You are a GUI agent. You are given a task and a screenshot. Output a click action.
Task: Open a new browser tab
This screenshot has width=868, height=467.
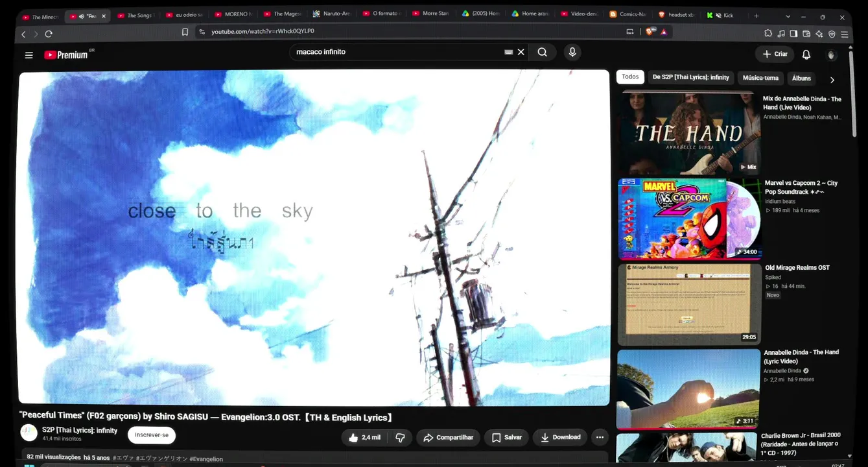756,16
